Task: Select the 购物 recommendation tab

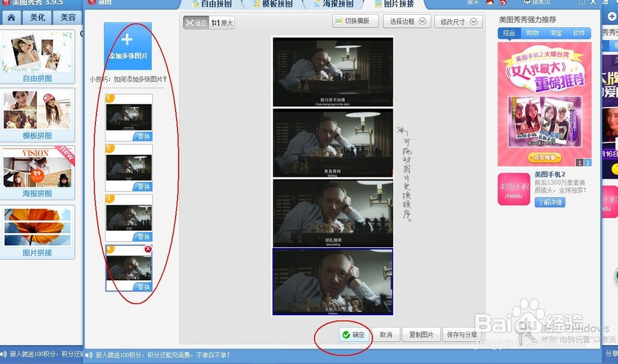Action: [532, 33]
